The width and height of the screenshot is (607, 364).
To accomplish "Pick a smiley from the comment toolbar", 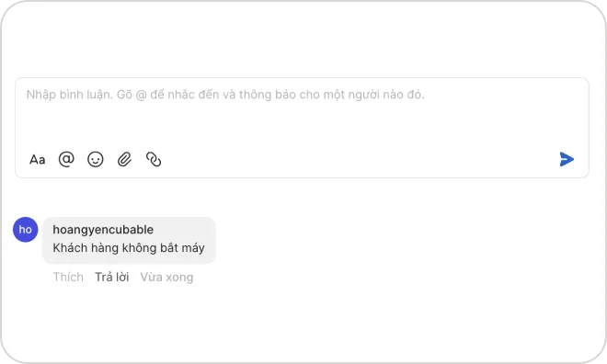I will [96, 159].
